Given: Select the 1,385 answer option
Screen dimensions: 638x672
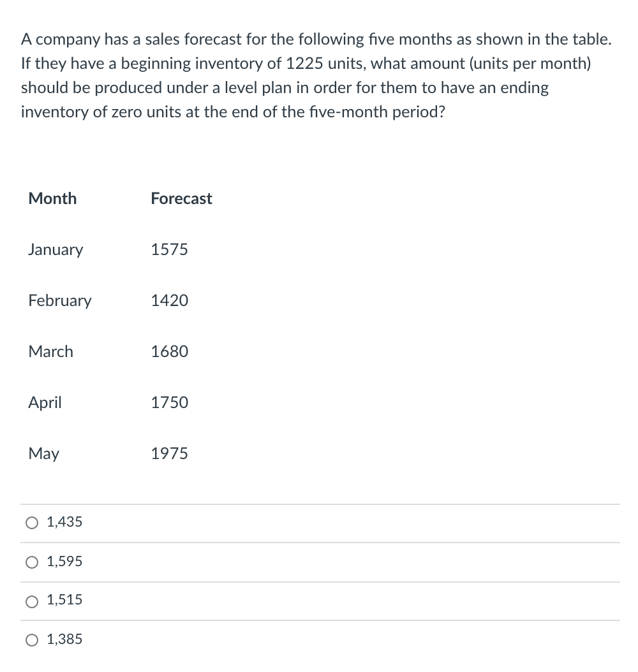Looking at the screenshot, I should (64, 639).
